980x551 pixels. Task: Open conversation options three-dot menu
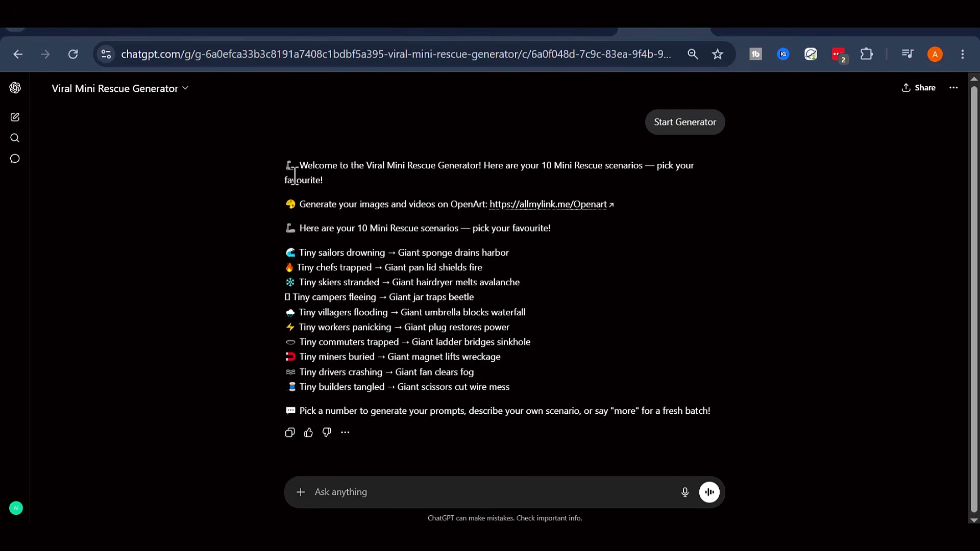click(953, 88)
